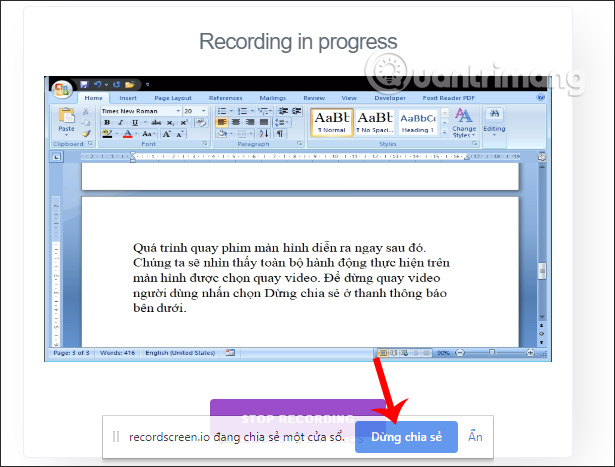
Task: Open the References ribbon tab
Action: point(225,98)
